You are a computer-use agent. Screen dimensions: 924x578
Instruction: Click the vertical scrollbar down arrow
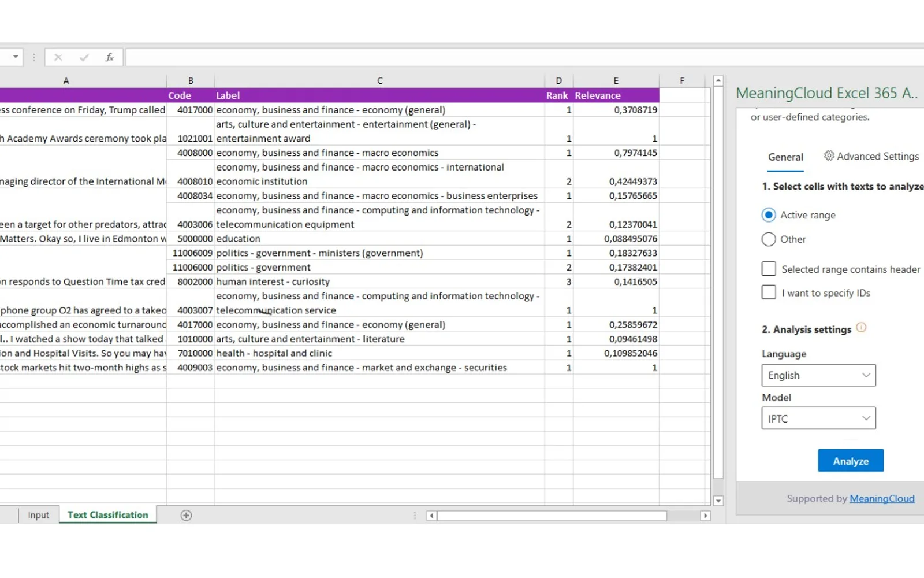tap(718, 501)
